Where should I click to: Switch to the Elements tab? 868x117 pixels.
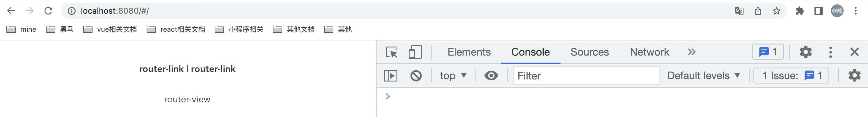[469, 52]
